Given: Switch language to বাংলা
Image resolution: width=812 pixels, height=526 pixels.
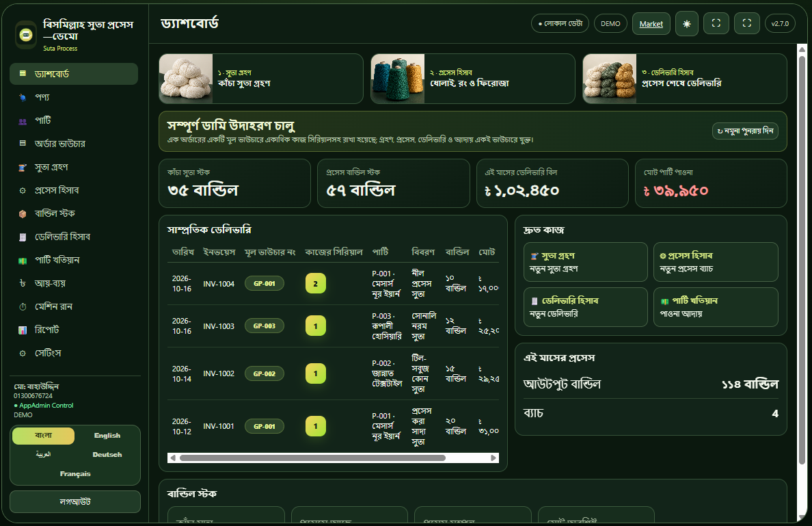Looking at the screenshot, I should (44, 436).
